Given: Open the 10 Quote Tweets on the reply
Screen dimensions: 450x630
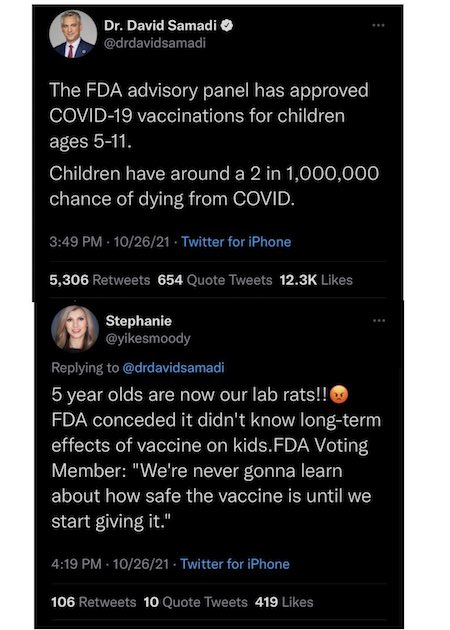Looking at the screenshot, I should [196, 602].
